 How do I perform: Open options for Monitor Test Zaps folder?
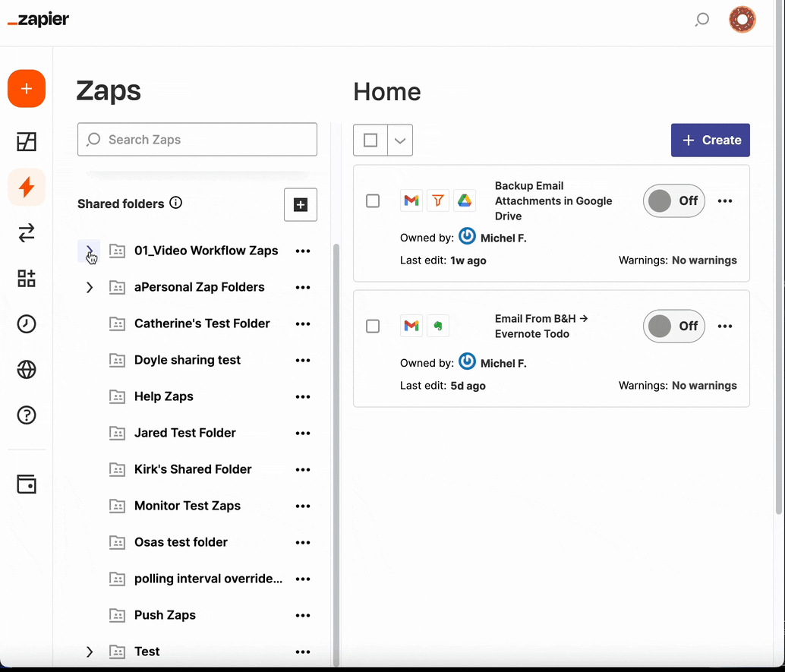pyautogui.click(x=303, y=506)
